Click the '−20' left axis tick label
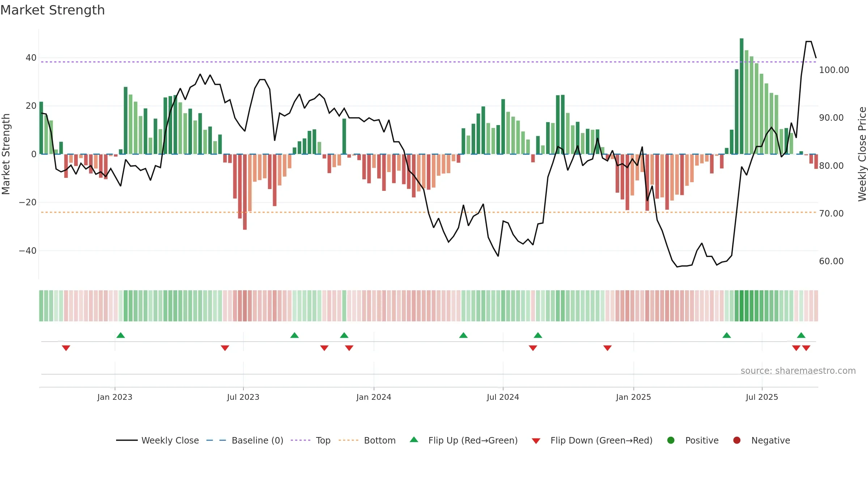868x488 pixels. coord(28,202)
